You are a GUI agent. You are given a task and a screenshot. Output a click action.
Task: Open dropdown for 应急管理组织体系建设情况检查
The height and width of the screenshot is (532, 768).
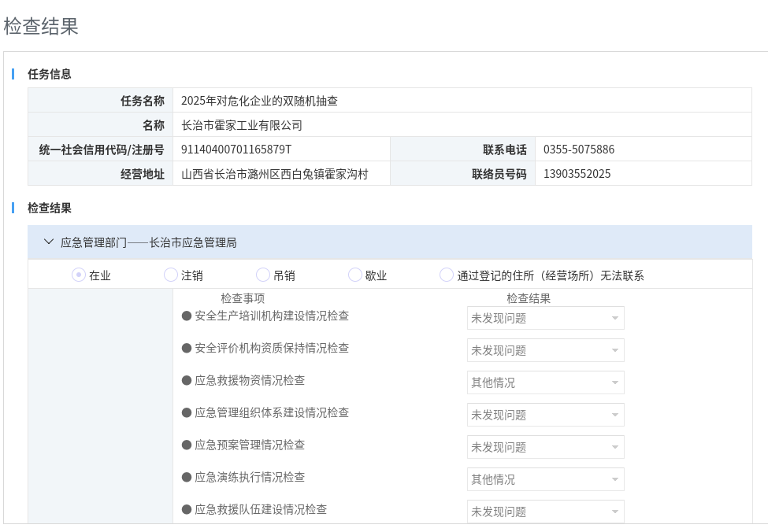pyautogui.click(x=545, y=415)
